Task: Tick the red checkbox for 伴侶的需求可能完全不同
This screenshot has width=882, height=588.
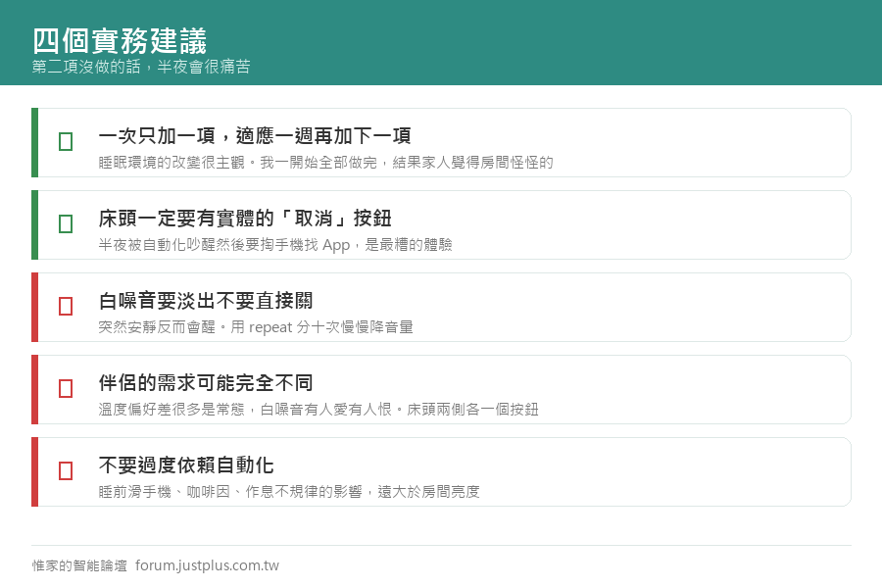Action: click(66, 388)
